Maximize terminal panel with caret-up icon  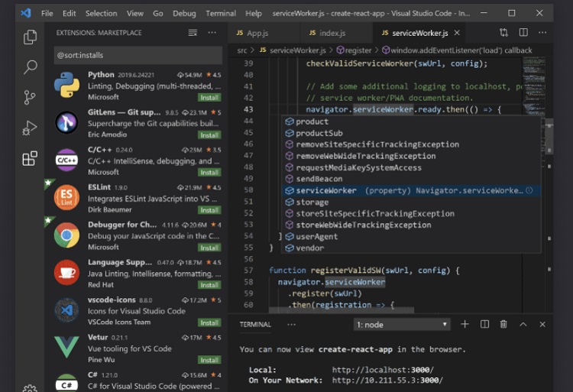click(x=523, y=324)
